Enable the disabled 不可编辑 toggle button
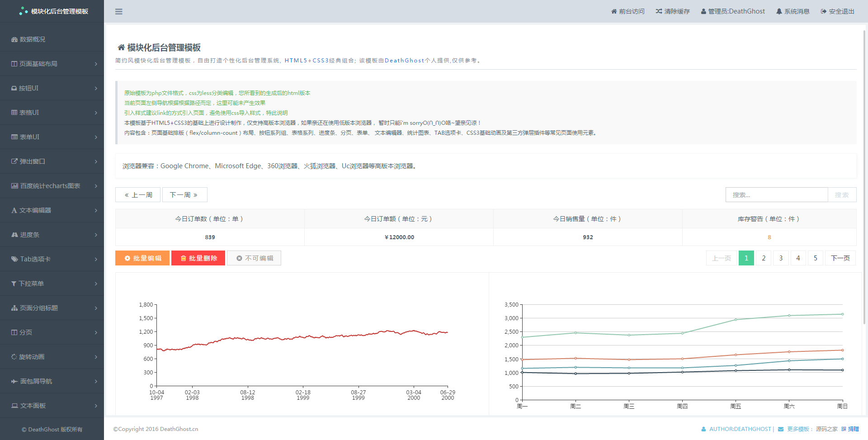 [x=254, y=258]
